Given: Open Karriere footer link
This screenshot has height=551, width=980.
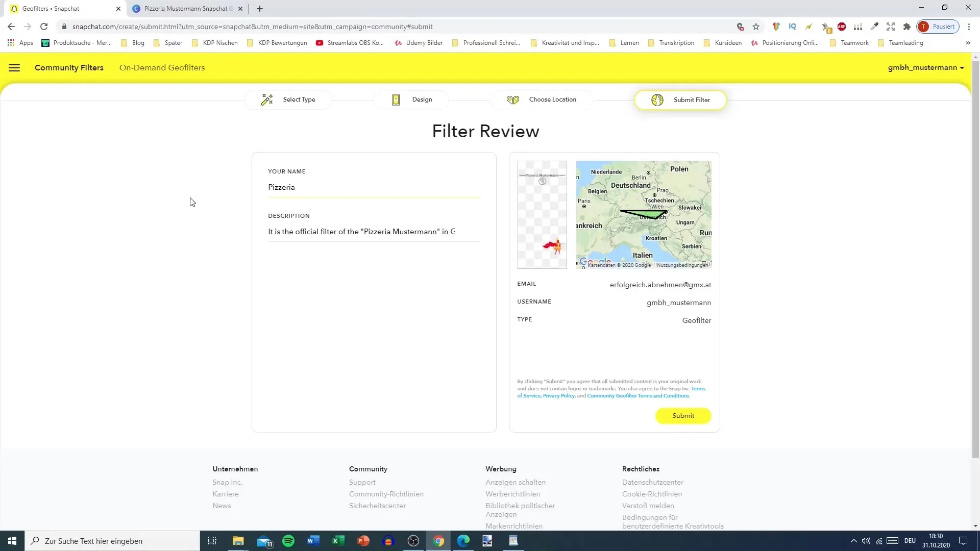Looking at the screenshot, I should click(226, 494).
